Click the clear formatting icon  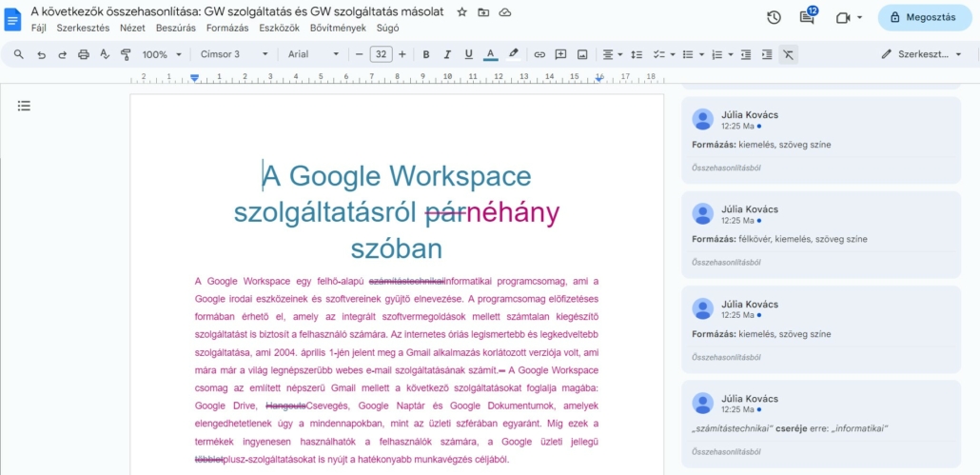coord(788,54)
